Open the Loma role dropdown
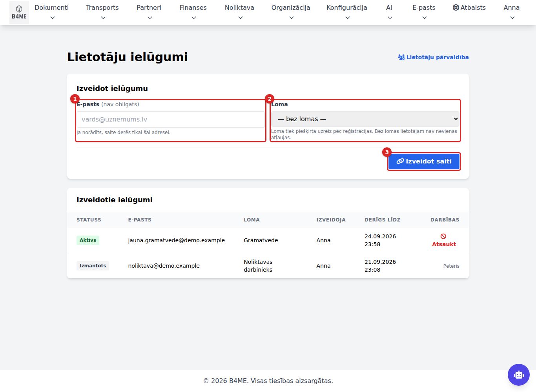This screenshot has height=392, width=536. pos(365,119)
